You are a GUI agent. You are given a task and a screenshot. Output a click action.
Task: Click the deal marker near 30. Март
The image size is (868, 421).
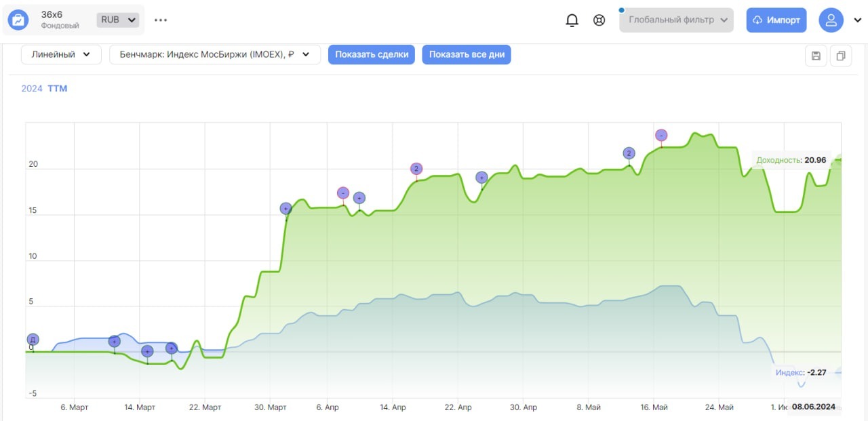tap(286, 209)
